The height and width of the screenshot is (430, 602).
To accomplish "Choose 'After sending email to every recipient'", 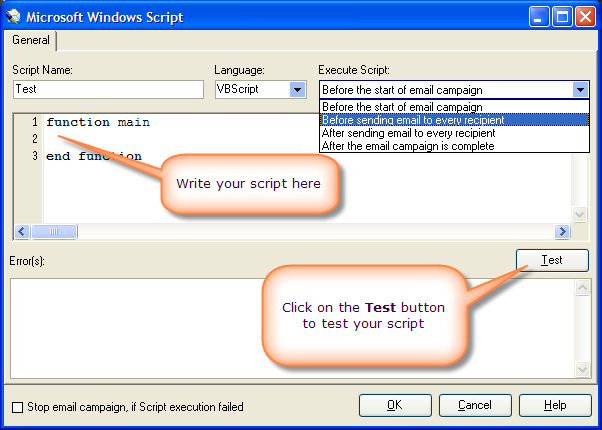I will coord(454,133).
